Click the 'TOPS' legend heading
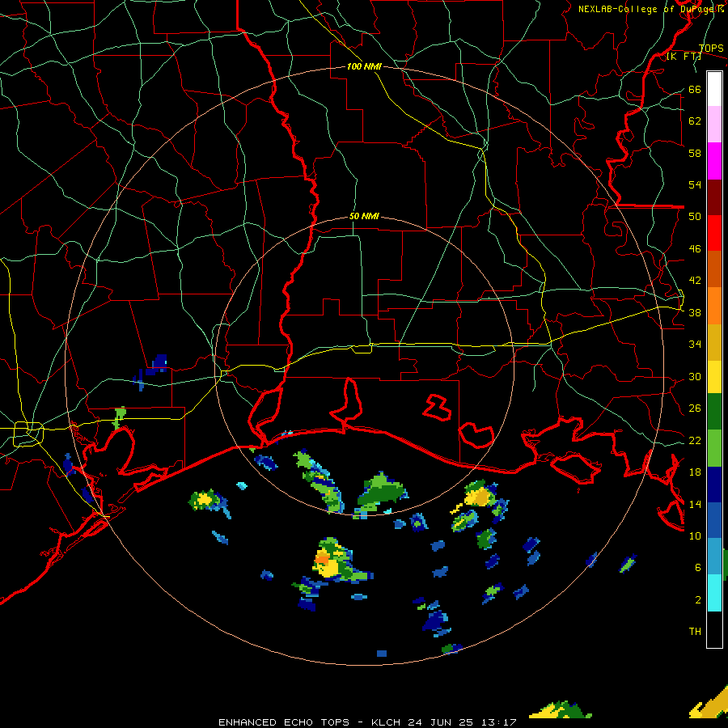 click(711, 49)
